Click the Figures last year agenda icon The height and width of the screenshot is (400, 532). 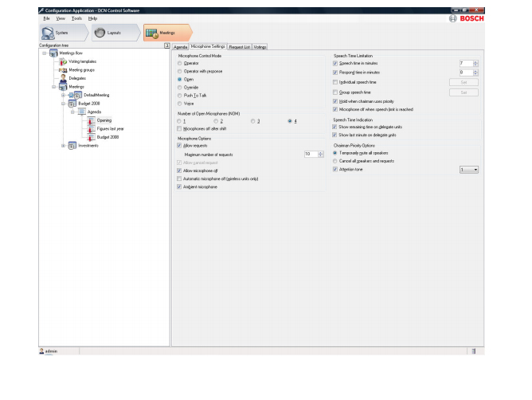click(91, 128)
